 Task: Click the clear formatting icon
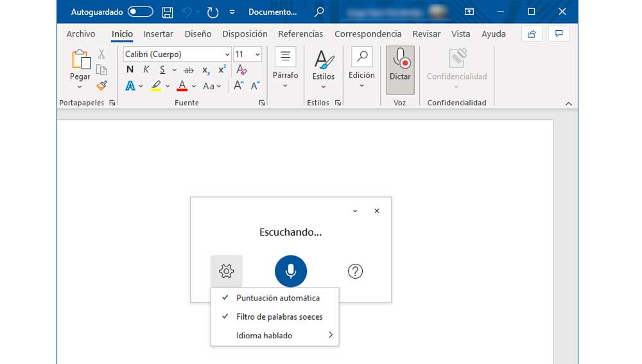pyautogui.click(x=241, y=70)
